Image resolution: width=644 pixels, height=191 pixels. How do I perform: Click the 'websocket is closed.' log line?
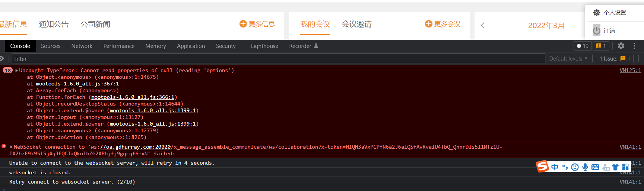tap(40, 172)
